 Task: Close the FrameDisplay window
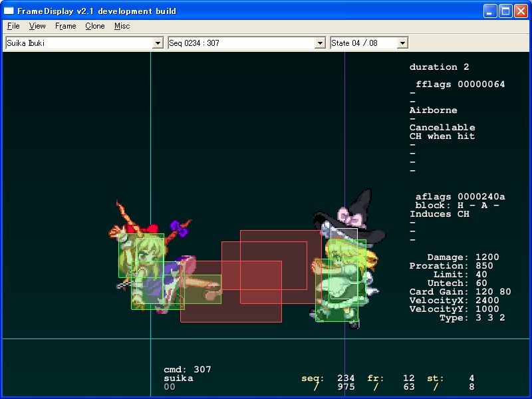(521, 11)
